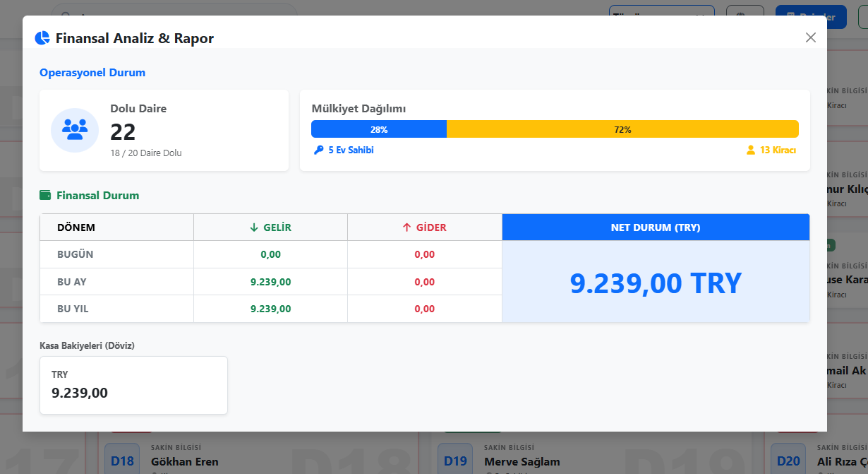Open the language dropdown in the top bar

661,16
